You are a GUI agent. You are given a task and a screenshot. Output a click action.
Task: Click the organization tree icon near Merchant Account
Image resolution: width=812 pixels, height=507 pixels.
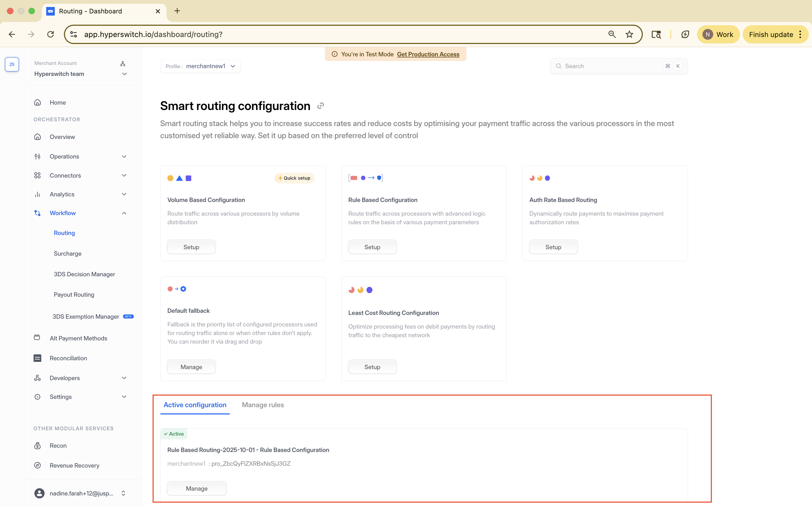click(123, 63)
